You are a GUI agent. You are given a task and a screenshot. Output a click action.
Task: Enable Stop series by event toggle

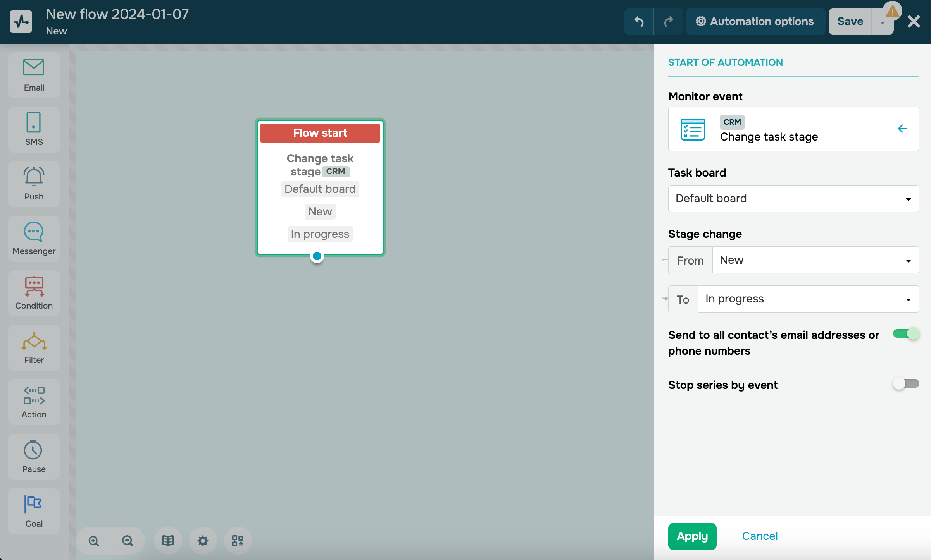906,384
